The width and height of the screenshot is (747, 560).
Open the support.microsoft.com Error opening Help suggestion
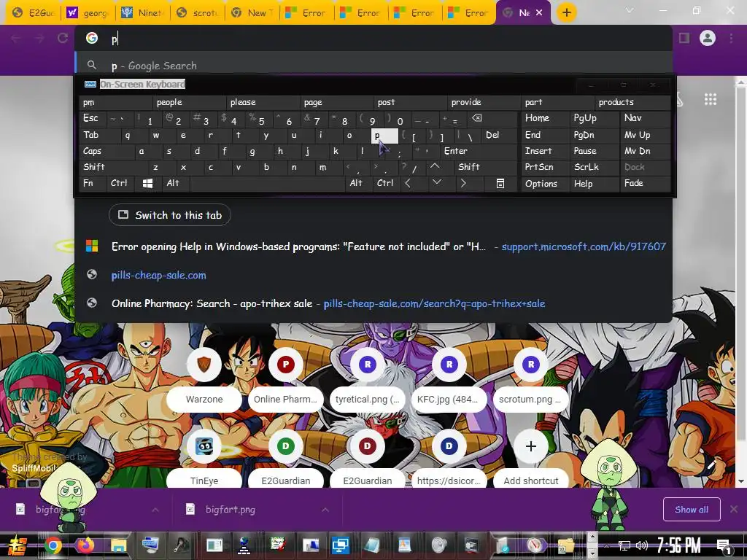(373, 246)
